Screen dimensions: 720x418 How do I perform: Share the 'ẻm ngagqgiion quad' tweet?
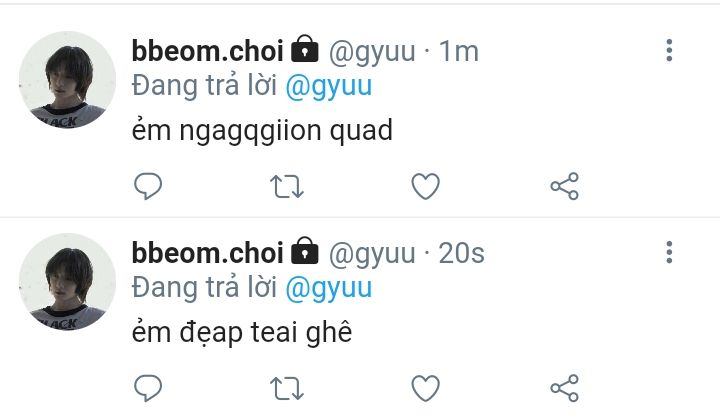click(x=564, y=186)
